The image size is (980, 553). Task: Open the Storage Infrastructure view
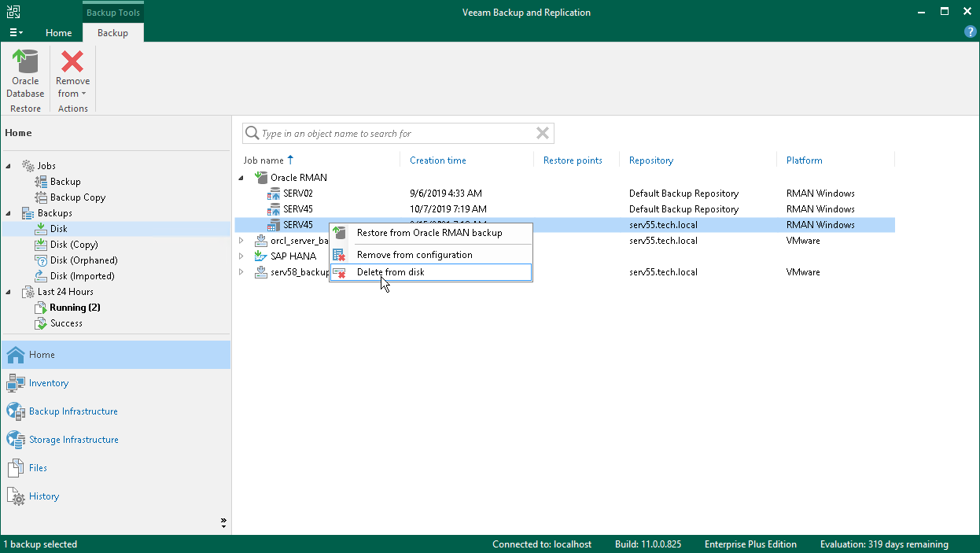click(116, 440)
